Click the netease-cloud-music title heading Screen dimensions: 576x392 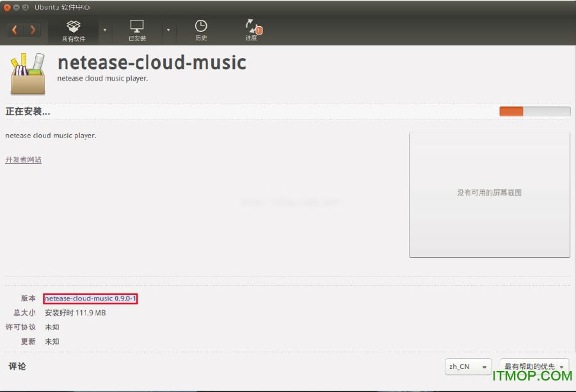point(152,63)
